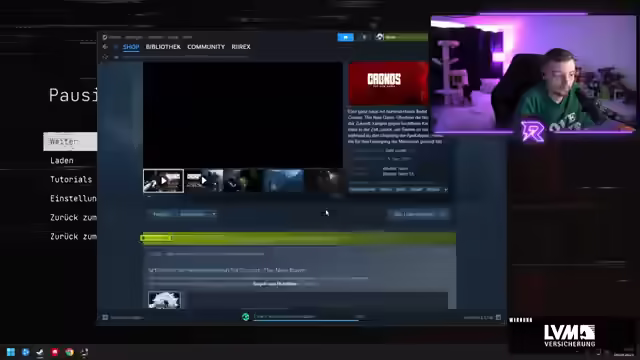Open the user account avatar menu
The width and height of the screenshot is (640, 360).
[380, 37]
